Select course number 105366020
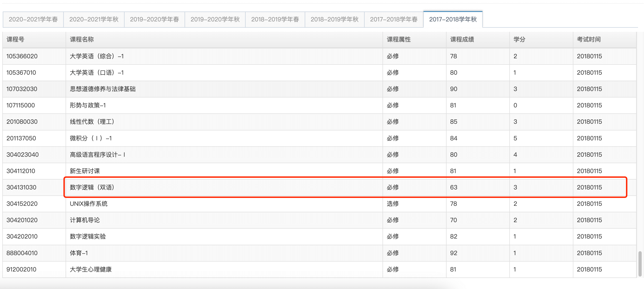 tap(22, 56)
